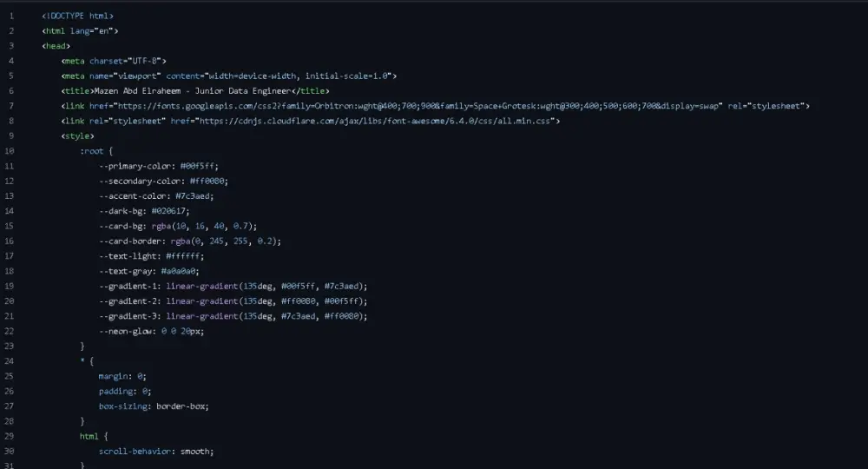Click the box-sizing: border-box declaration
868x469 pixels.
click(154, 406)
